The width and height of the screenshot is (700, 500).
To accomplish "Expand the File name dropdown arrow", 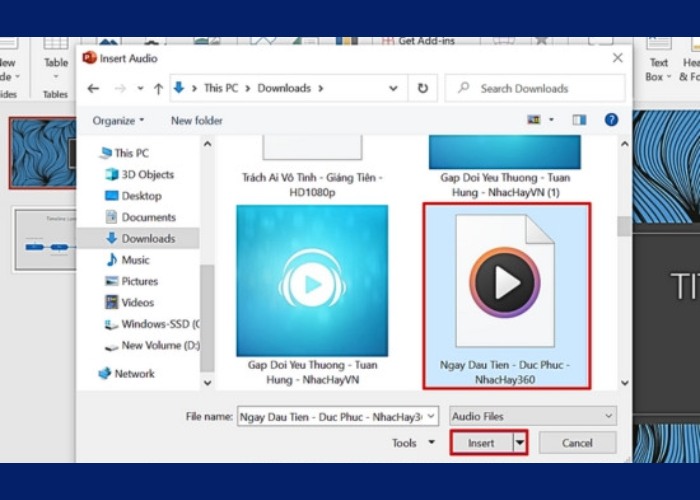I will 431,417.
